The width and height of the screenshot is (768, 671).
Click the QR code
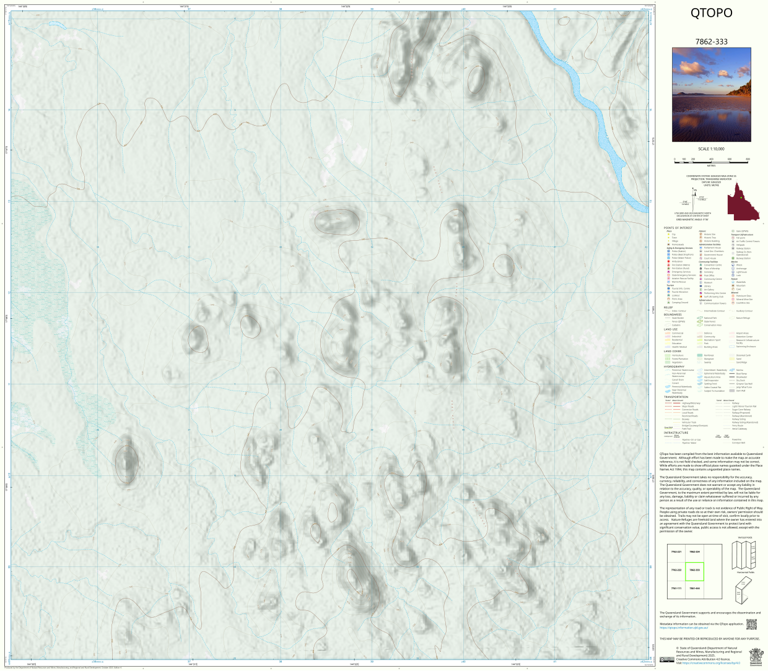tap(751, 624)
